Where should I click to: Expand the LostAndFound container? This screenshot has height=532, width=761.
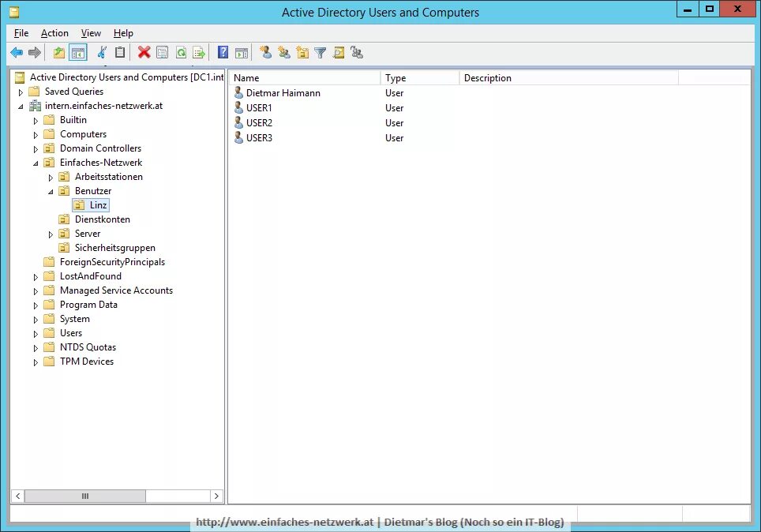coord(36,277)
